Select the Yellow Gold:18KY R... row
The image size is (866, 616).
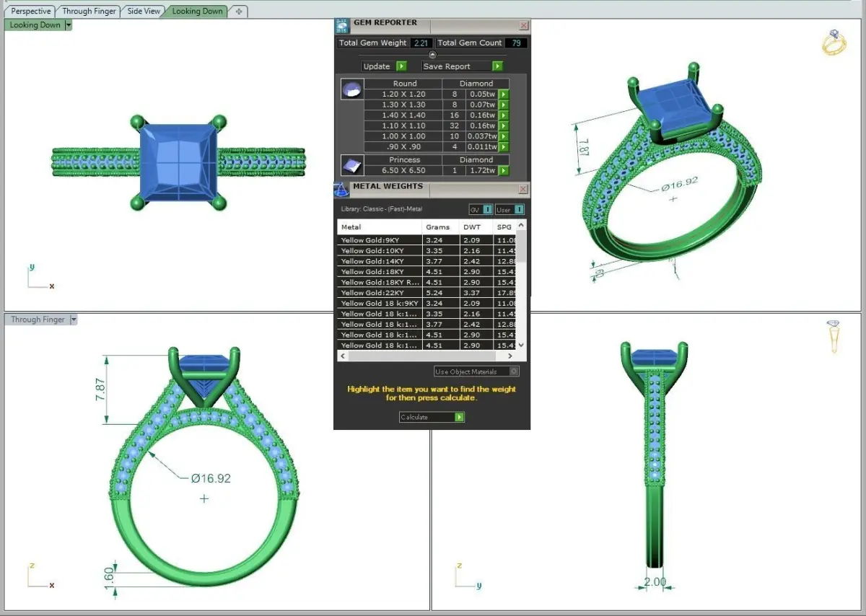[427, 283]
